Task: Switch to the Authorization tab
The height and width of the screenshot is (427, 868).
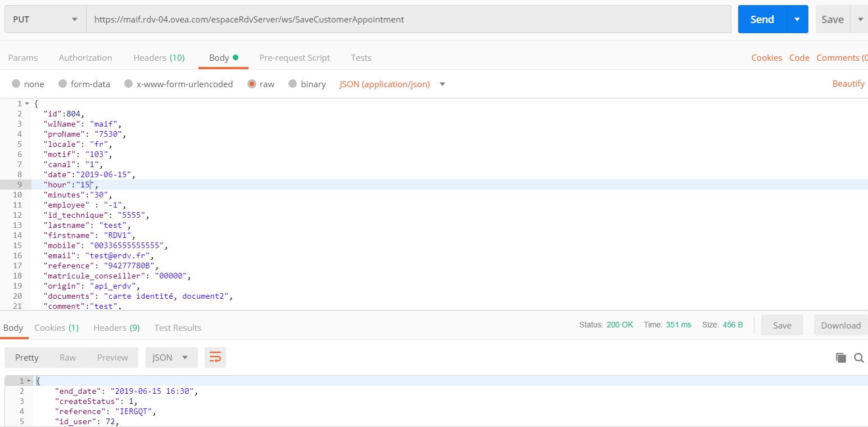Action: (85, 57)
